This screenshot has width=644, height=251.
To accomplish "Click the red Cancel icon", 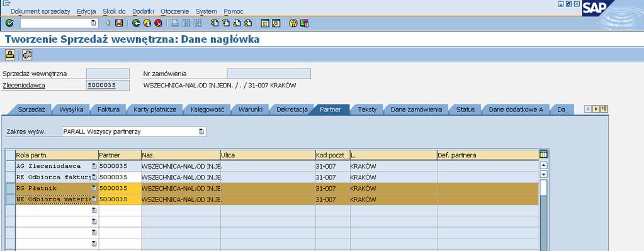I will tap(158, 23).
